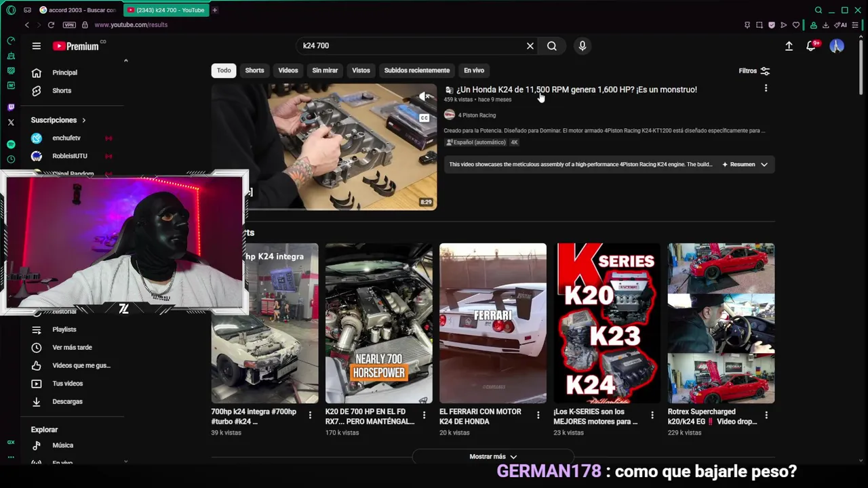Start voice search with microphone
Image resolution: width=868 pixels, height=488 pixels.
(x=582, y=46)
